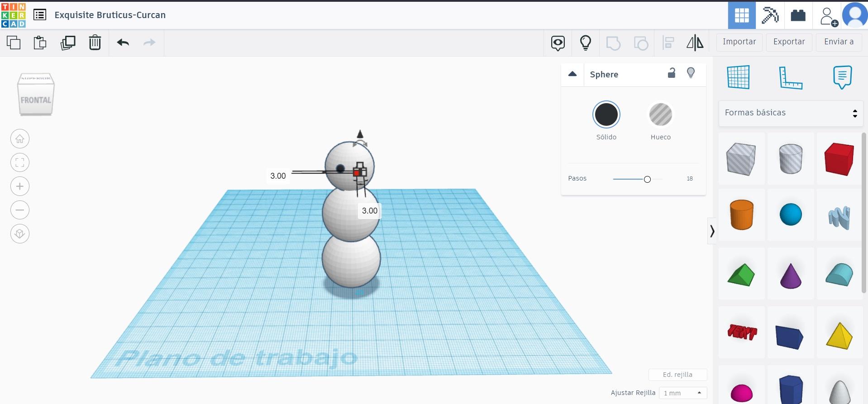Screen dimensions: 868x404
Task: Click Enviar a button
Action: (x=839, y=42)
